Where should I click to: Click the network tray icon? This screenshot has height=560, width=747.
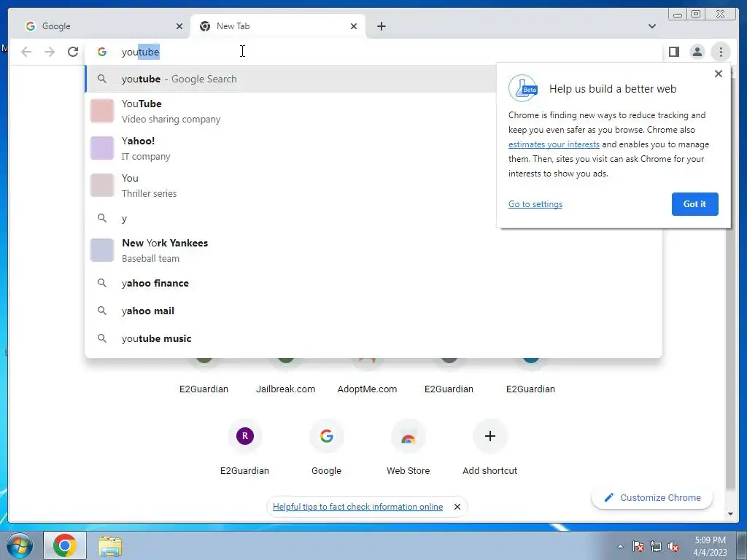656,546
